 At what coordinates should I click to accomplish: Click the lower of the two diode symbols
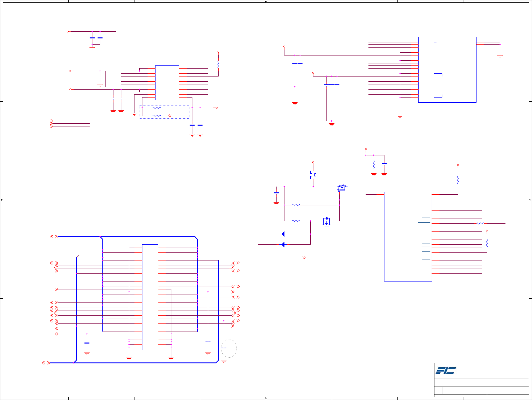(283, 245)
